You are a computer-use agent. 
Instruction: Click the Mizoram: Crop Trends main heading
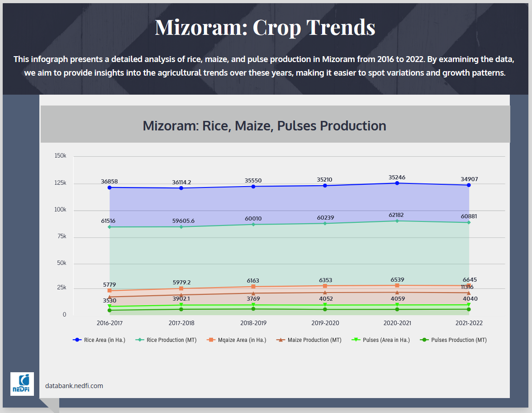(x=265, y=27)
